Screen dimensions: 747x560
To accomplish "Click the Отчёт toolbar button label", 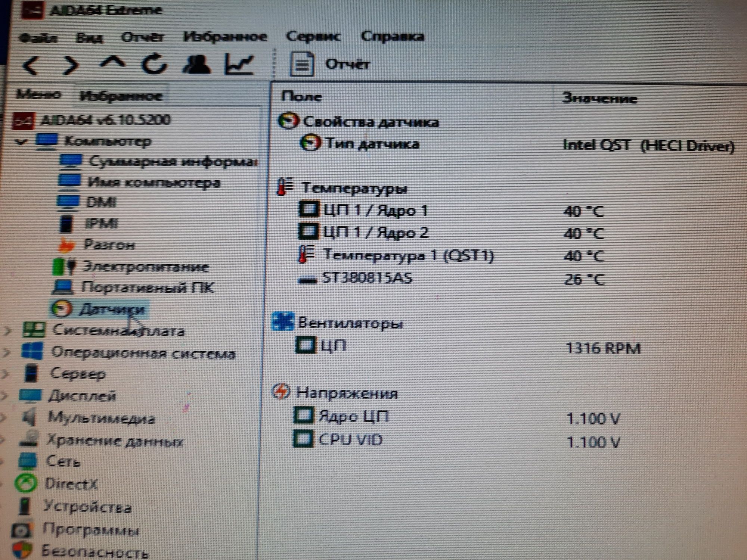I will pyautogui.click(x=347, y=64).
